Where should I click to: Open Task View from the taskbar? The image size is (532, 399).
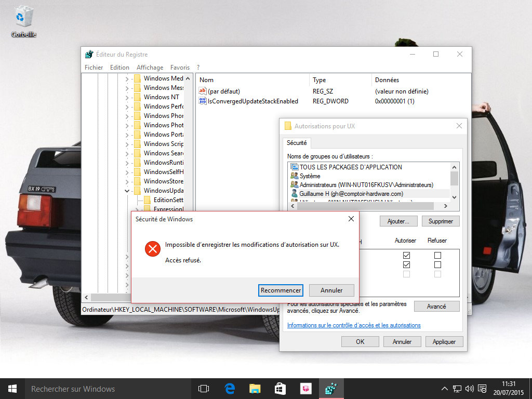[x=204, y=389]
